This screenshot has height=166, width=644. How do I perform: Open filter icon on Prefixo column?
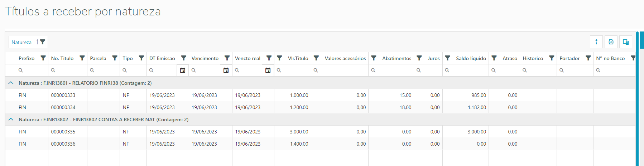tap(43, 58)
